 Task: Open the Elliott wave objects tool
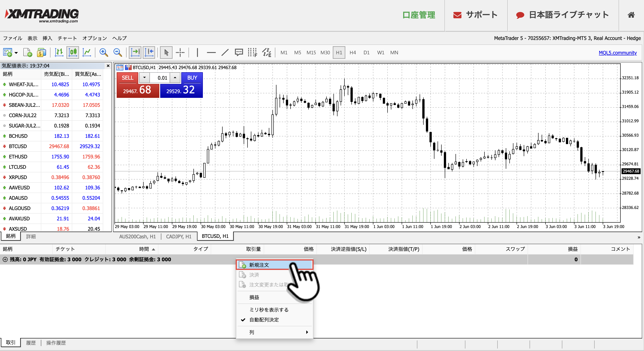pos(267,53)
